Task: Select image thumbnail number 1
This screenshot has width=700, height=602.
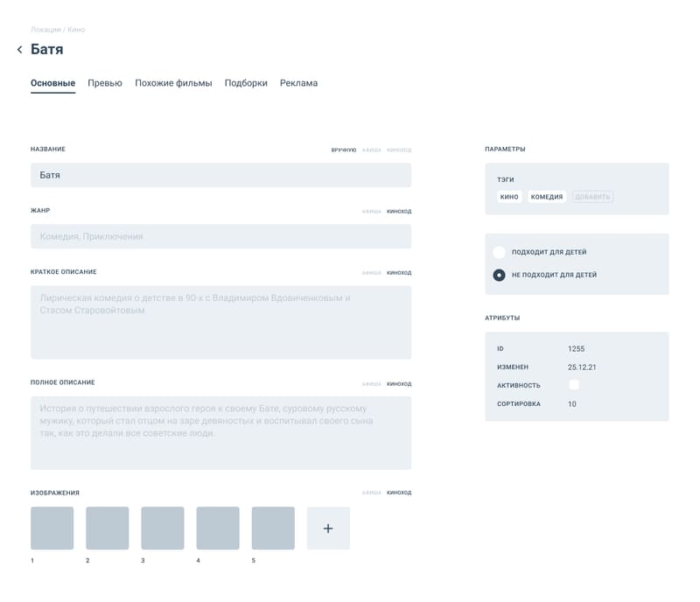Action: coord(52,528)
